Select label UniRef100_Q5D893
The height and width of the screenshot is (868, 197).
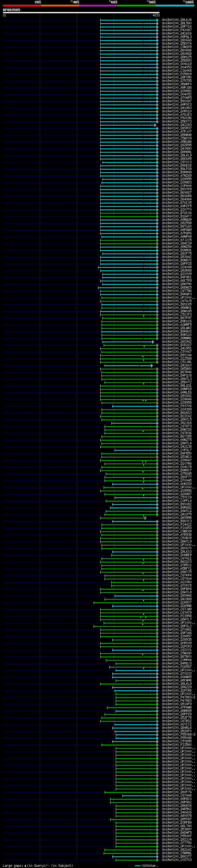176,60
